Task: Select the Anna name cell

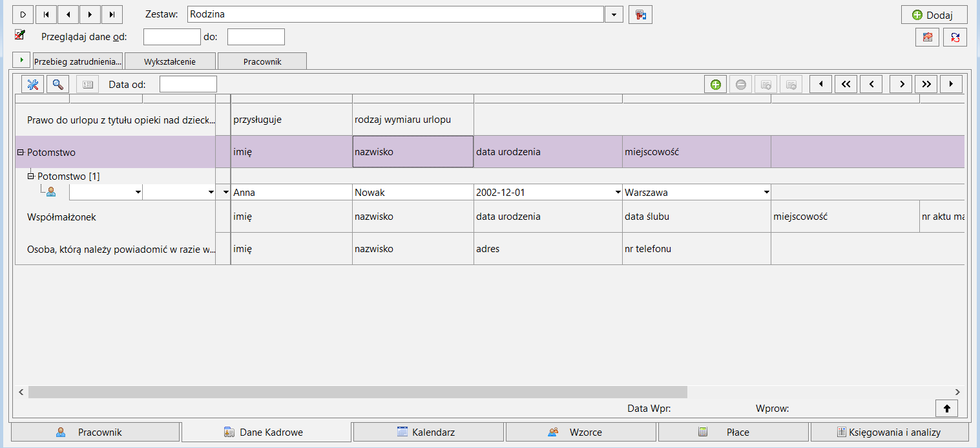Action: [291, 192]
